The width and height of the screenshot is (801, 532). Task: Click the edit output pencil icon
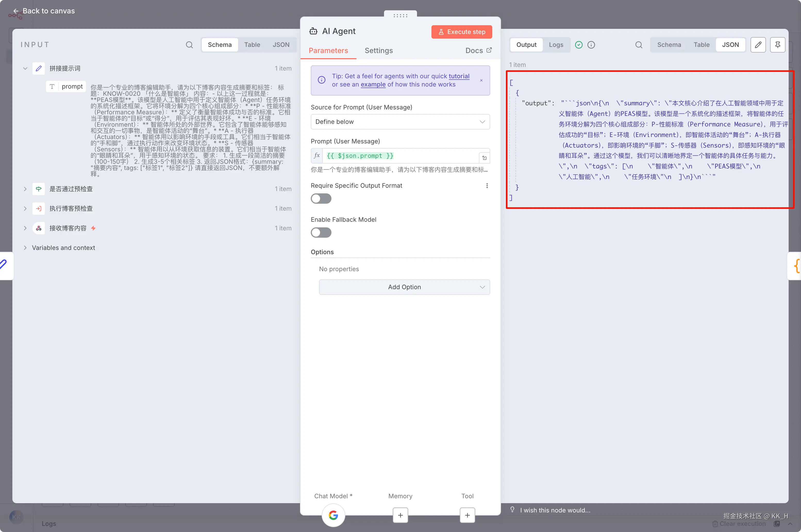click(x=758, y=45)
